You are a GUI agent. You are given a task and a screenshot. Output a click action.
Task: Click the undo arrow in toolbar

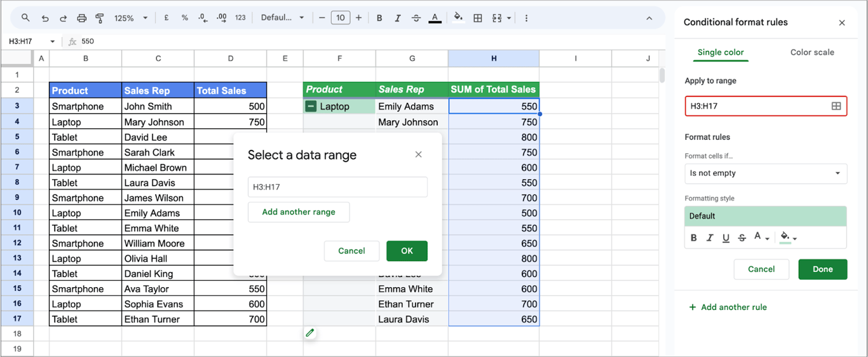click(x=44, y=18)
